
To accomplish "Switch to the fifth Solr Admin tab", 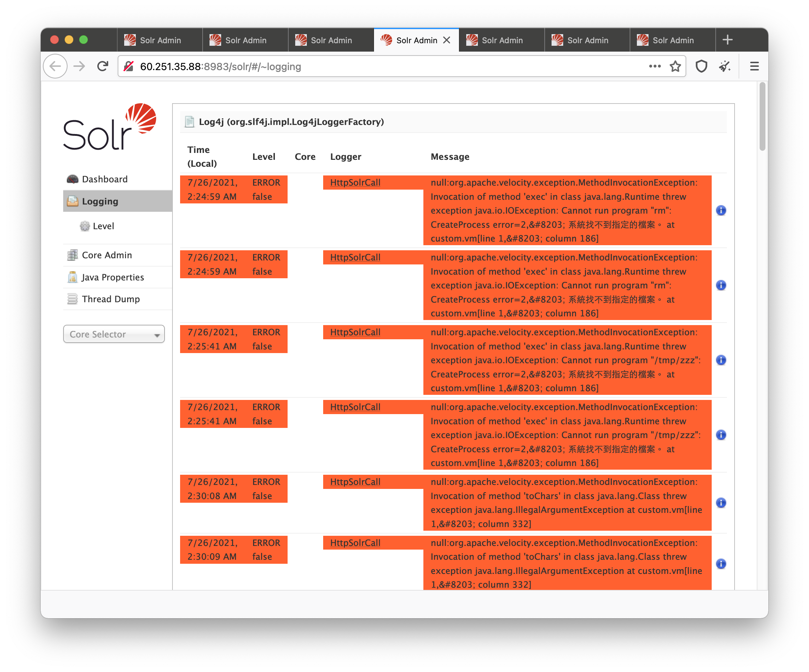I will [x=501, y=40].
